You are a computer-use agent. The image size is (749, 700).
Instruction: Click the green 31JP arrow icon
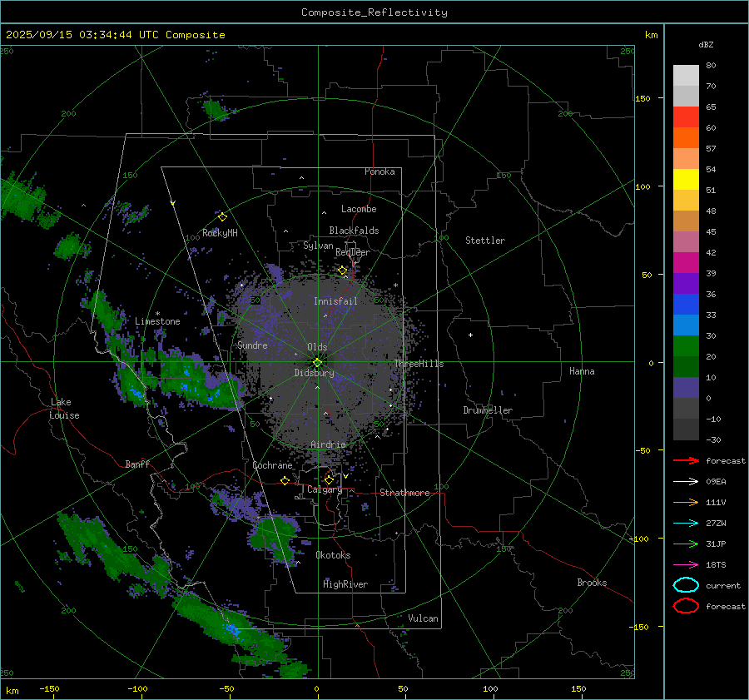pos(686,544)
